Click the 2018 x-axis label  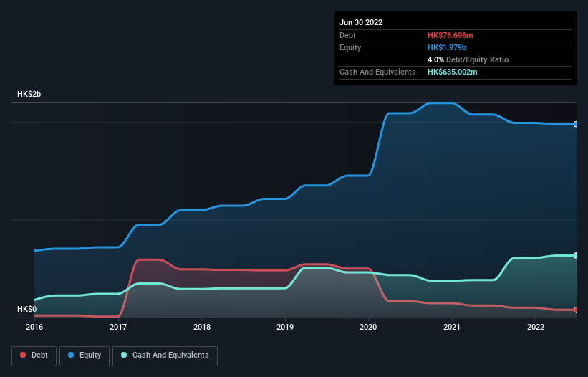[202, 327]
